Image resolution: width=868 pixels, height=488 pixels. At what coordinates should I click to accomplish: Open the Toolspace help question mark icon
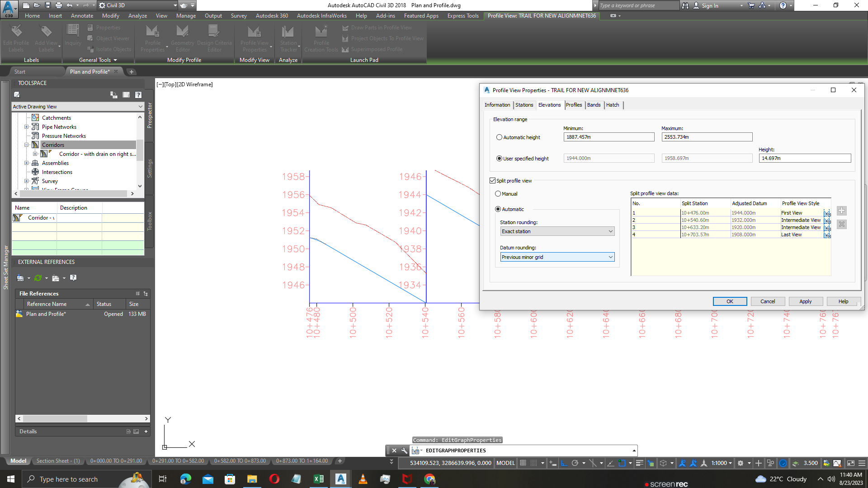138,95
